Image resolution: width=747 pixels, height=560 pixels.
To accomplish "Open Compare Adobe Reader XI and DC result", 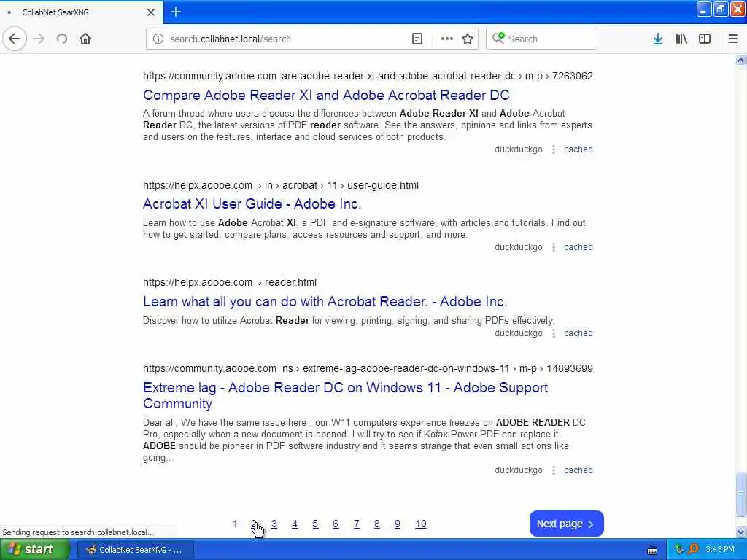I will (326, 95).
